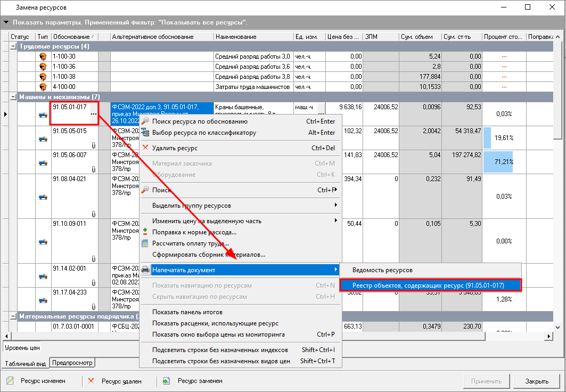Click the attachment clip icon in row 91.05.05-015
566x392 pixels.
coord(94,145)
